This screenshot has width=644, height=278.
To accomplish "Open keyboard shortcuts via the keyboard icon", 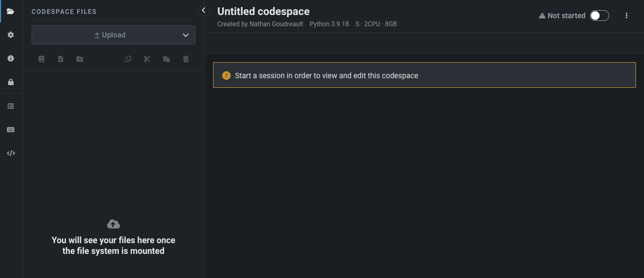I will pyautogui.click(x=11, y=130).
